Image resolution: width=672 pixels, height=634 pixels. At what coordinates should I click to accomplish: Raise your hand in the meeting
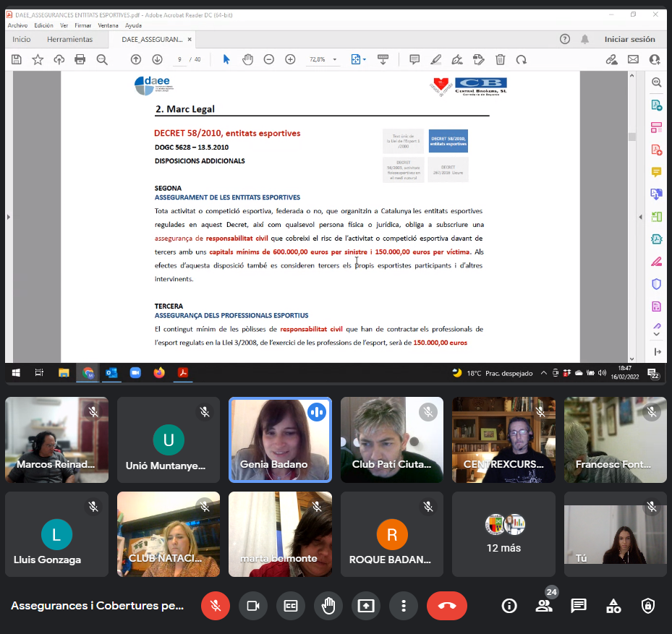click(328, 606)
